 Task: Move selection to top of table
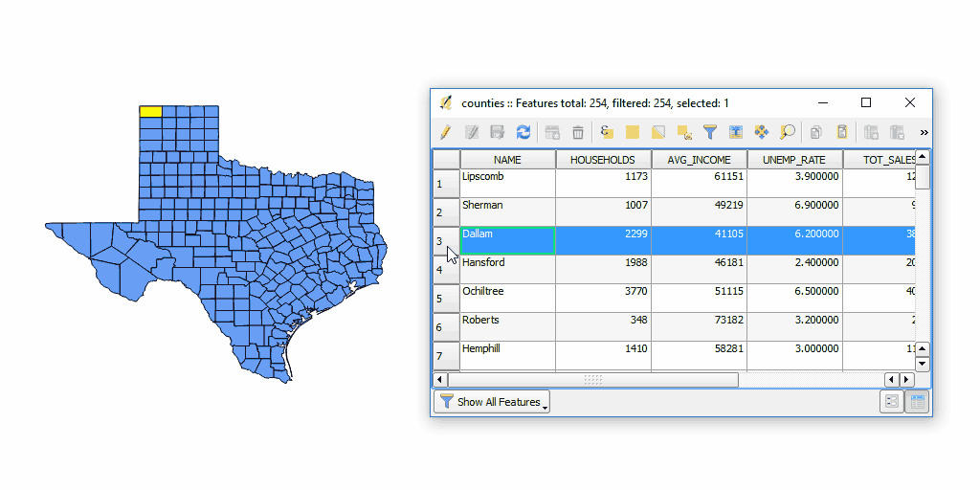(x=736, y=132)
